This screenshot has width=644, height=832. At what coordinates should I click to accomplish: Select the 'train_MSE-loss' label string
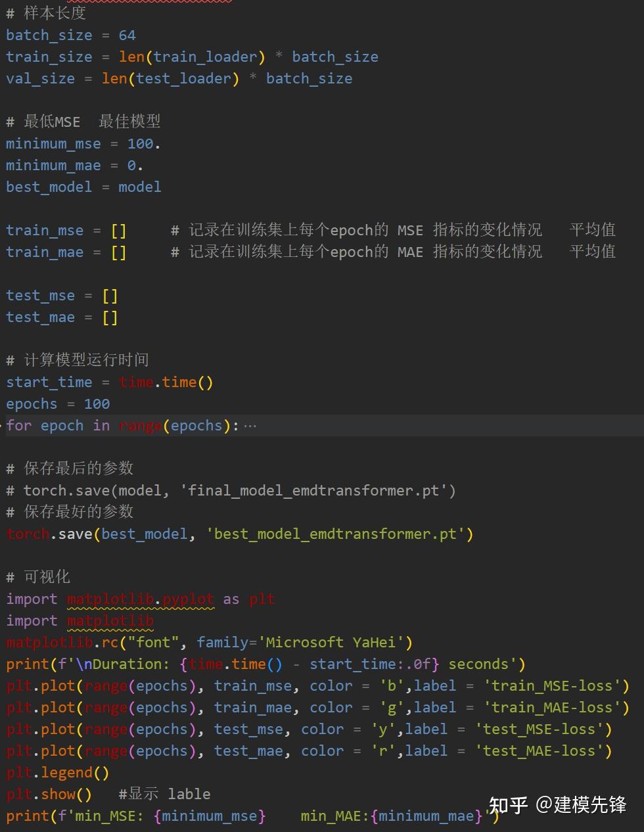[x=553, y=686]
